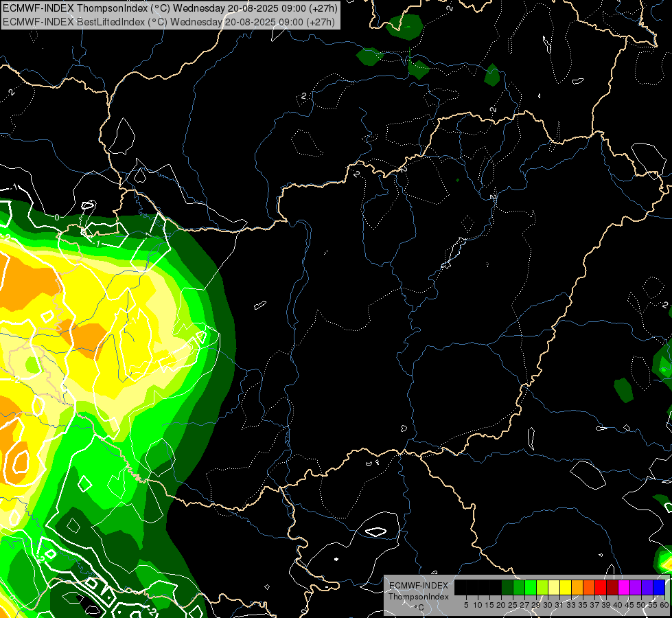Click the legend tick value 60
This screenshot has width=672, height=618.
click(x=664, y=605)
